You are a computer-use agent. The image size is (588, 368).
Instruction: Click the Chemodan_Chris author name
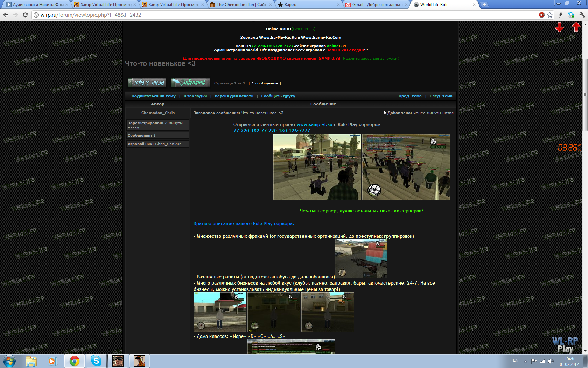pyautogui.click(x=158, y=113)
